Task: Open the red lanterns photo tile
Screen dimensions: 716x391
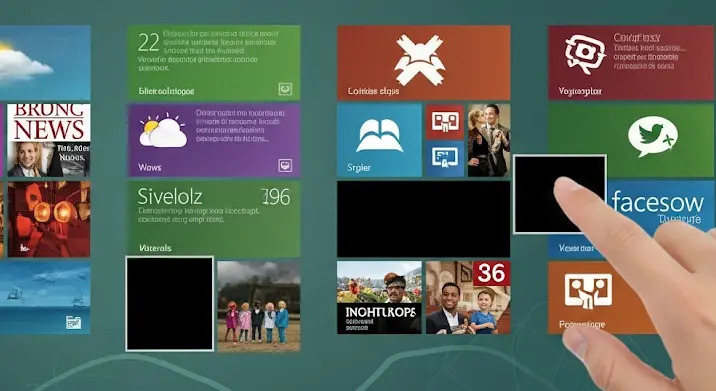Action: point(48,219)
